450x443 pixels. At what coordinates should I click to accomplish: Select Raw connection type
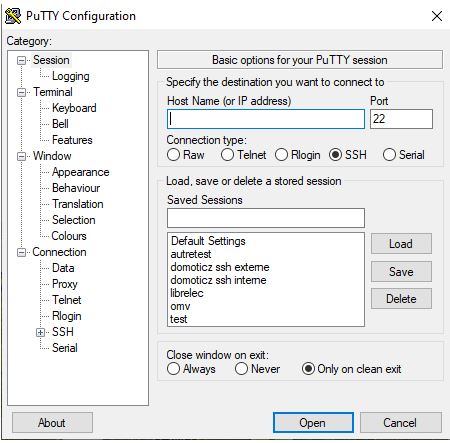click(173, 155)
